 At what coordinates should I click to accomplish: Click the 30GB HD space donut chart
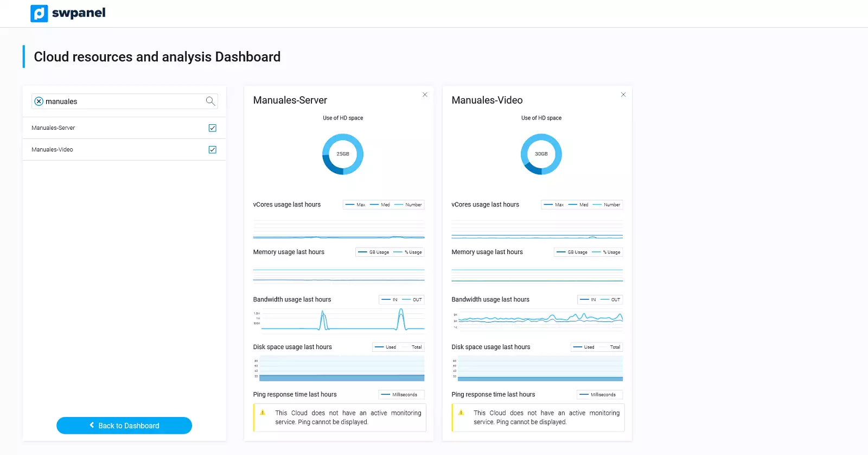pos(541,154)
